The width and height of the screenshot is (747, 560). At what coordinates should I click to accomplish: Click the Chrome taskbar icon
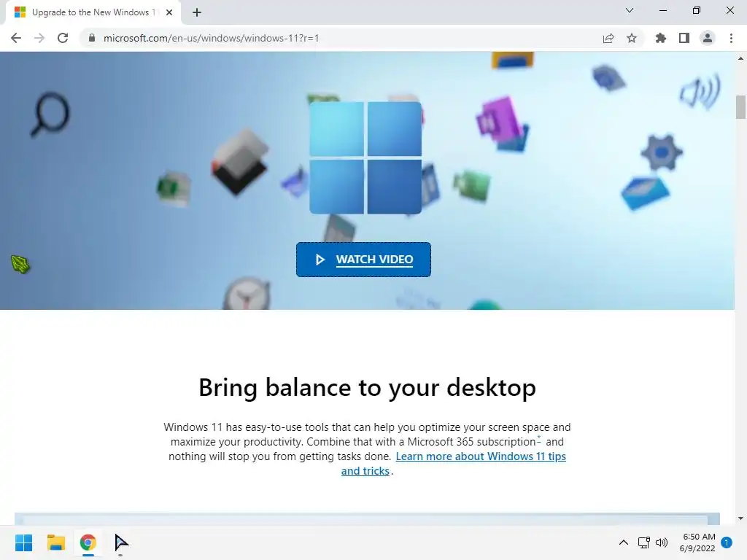point(88,542)
